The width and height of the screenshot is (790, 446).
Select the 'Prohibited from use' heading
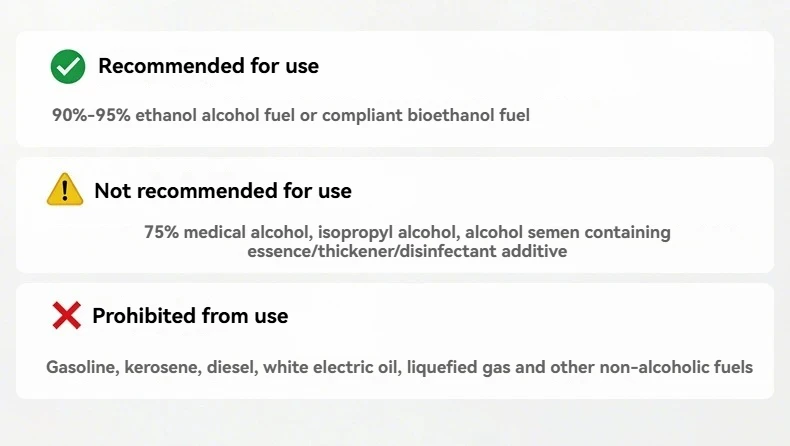(x=190, y=316)
